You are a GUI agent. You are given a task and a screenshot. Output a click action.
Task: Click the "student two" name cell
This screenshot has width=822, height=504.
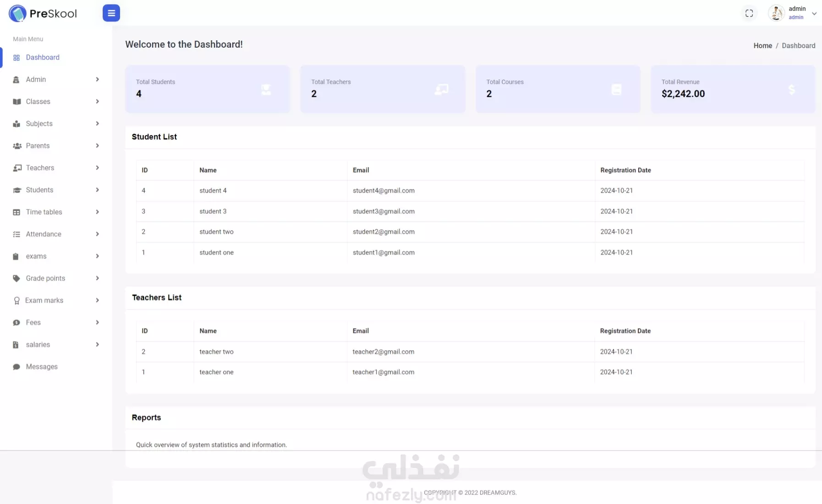click(x=216, y=232)
